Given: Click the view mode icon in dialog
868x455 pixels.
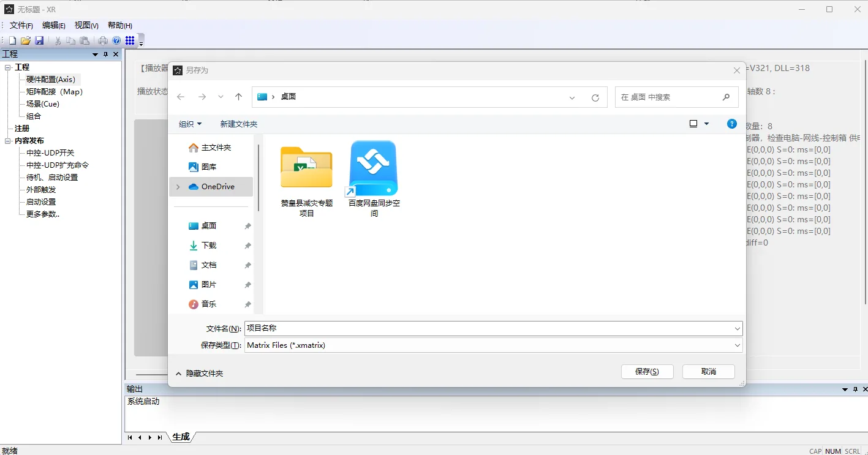Looking at the screenshot, I should pyautogui.click(x=693, y=124).
